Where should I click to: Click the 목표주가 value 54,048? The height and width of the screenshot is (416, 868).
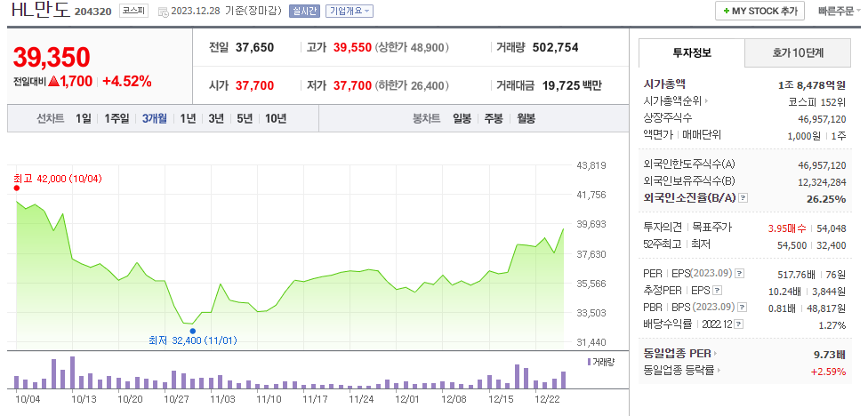[832, 228]
